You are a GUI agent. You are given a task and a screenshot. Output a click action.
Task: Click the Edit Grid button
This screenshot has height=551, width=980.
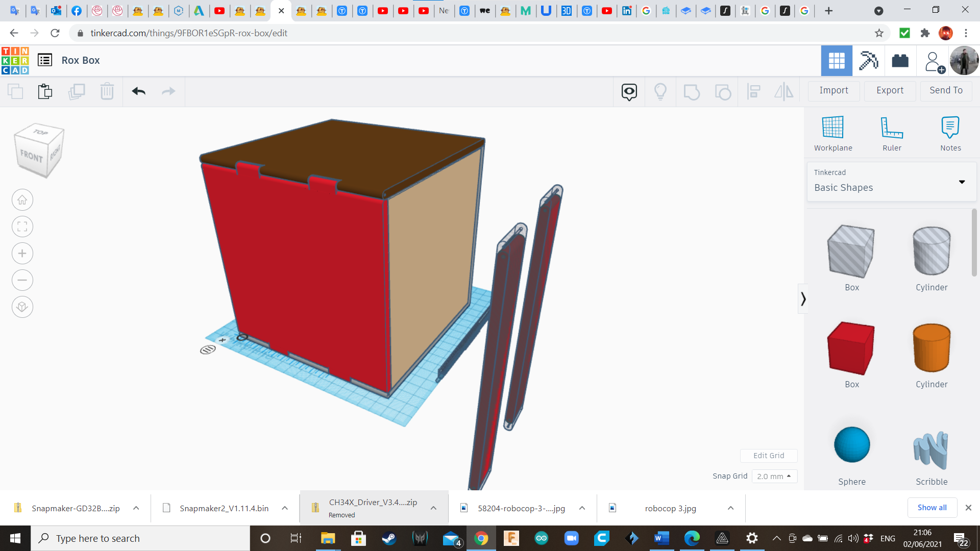(769, 456)
